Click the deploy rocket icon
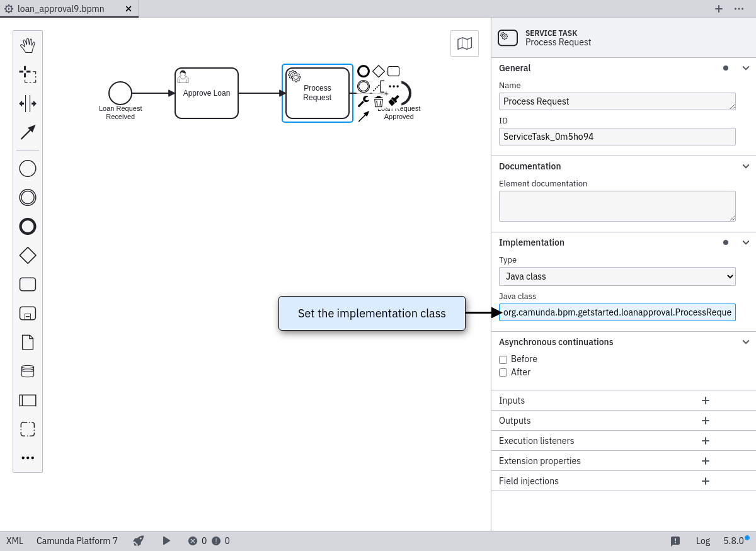Viewport: 756px width, 551px height. click(139, 540)
